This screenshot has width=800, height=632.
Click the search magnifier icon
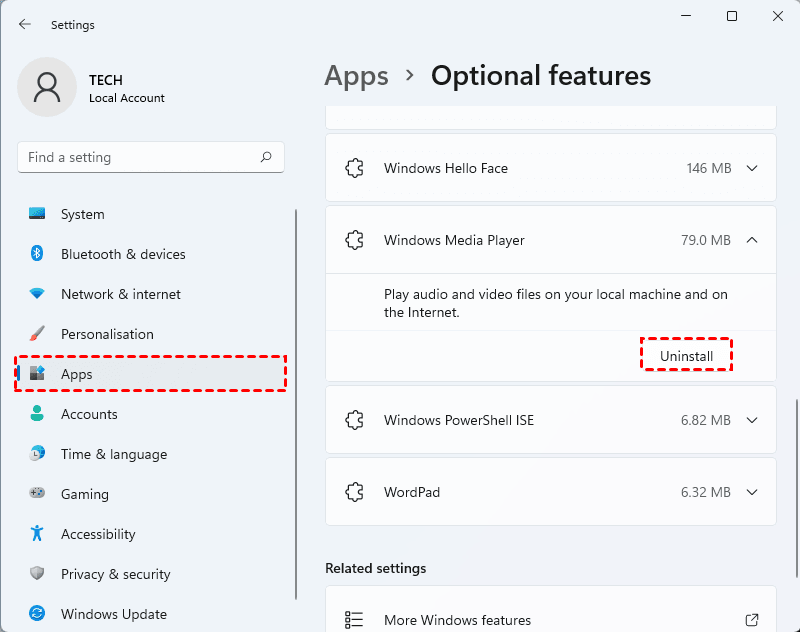coord(266,157)
